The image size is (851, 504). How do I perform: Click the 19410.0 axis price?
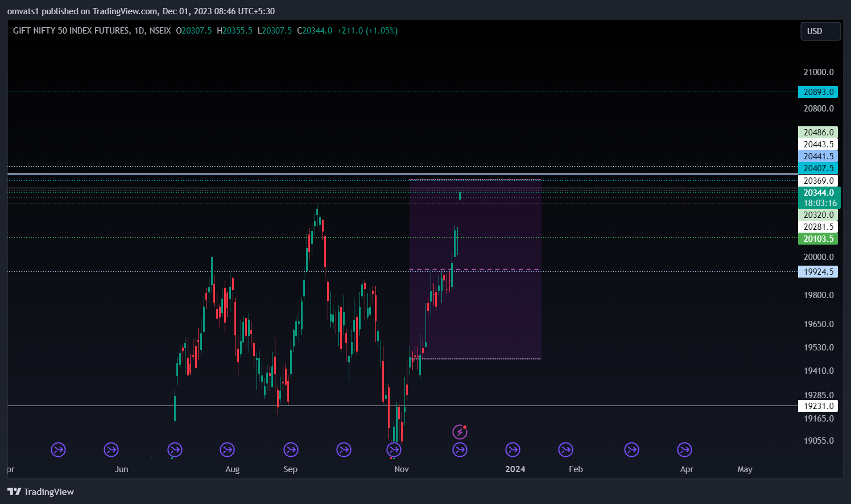pyautogui.click(x=819, y=370)
